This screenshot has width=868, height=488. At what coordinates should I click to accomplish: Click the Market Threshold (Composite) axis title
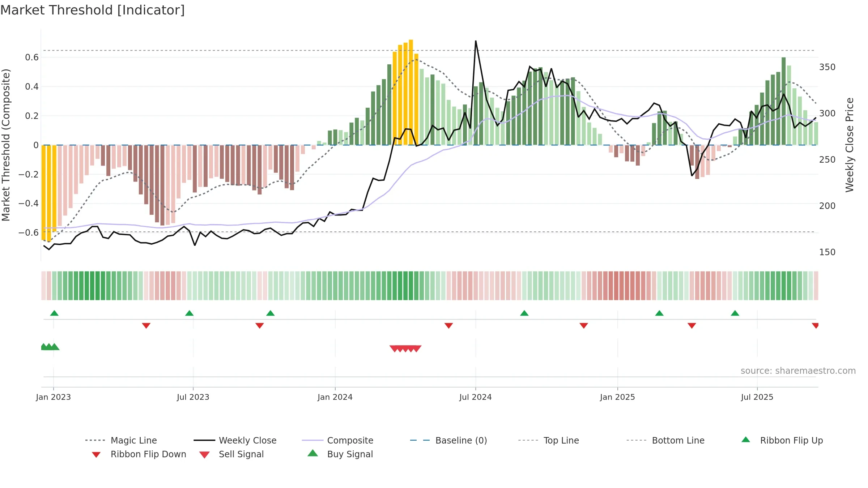tap(6, 145)
